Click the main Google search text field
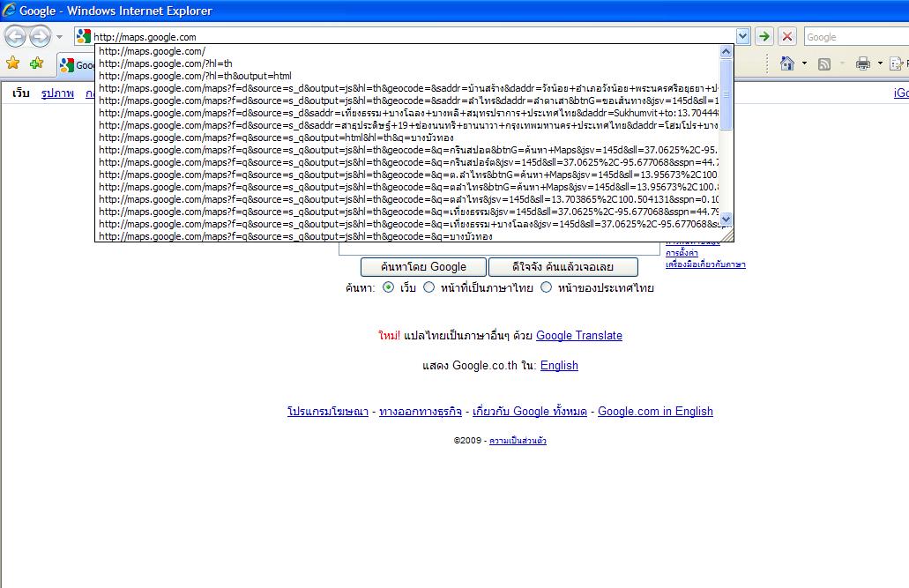 (499, 249)
